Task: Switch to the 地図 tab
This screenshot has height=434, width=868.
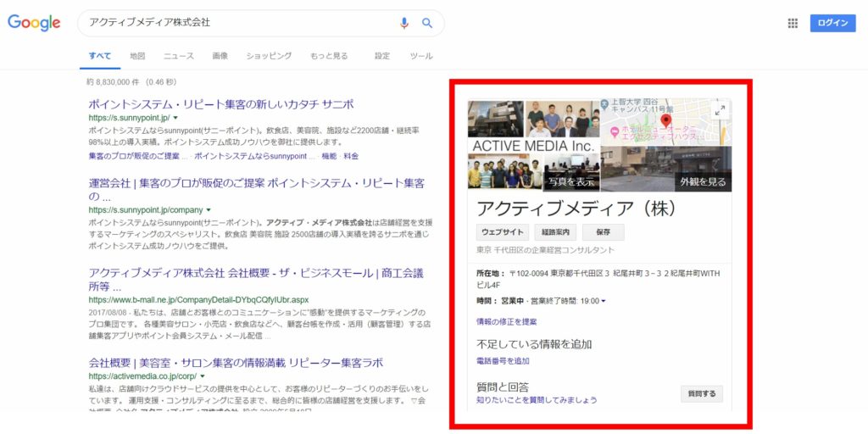Action: 137,56
